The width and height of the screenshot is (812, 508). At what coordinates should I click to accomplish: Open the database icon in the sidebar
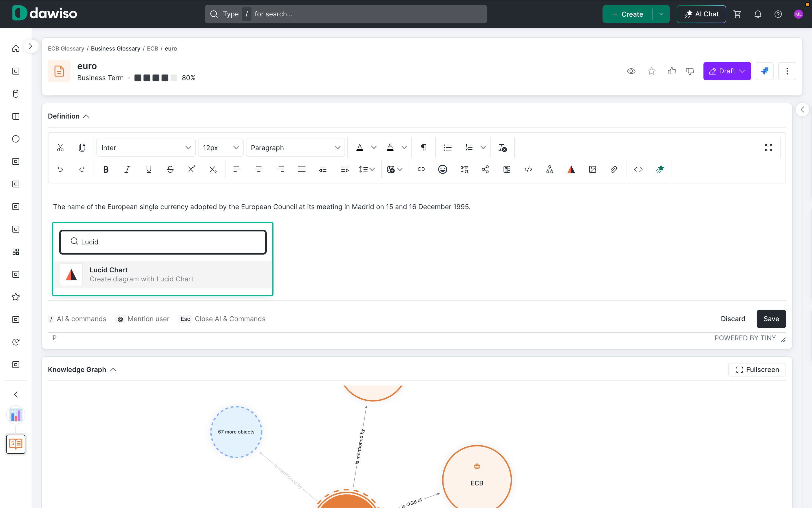pos(16,94)
